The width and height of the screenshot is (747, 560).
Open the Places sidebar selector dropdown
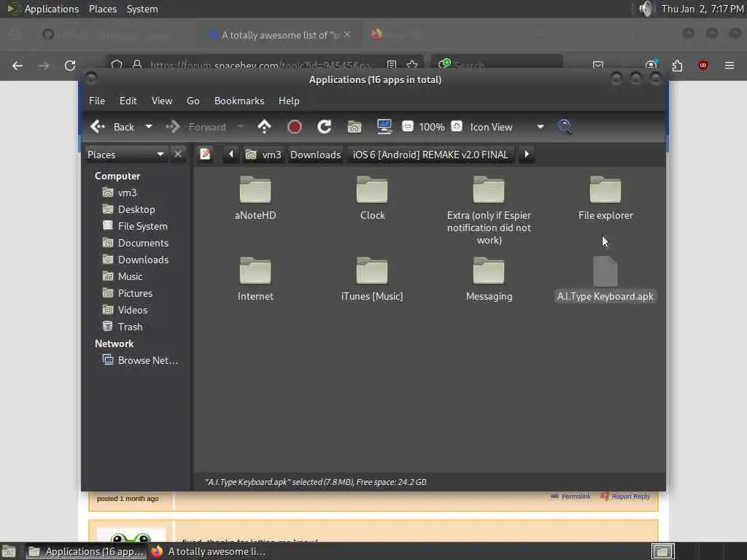tap(125, 155)
